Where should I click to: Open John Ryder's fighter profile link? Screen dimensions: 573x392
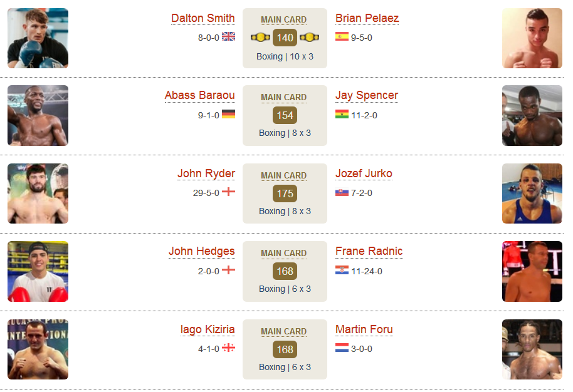pyautogui.click(x=206, y=173)
